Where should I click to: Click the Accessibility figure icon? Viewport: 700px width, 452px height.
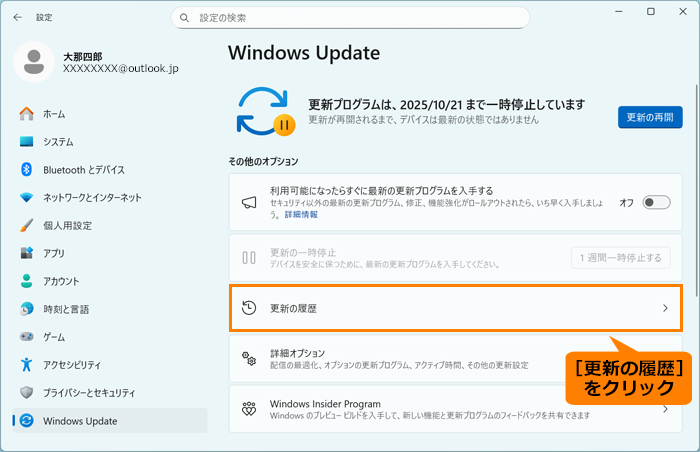[26, 364]
